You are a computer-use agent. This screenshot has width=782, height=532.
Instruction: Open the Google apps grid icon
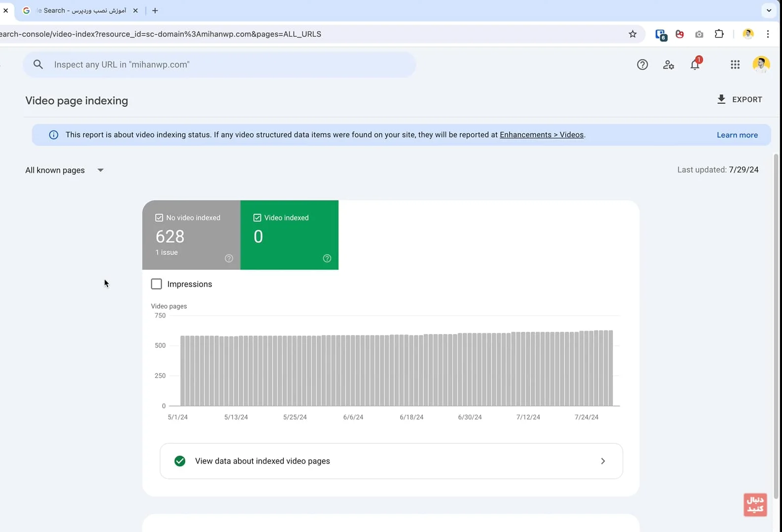(x=735, y=65)
